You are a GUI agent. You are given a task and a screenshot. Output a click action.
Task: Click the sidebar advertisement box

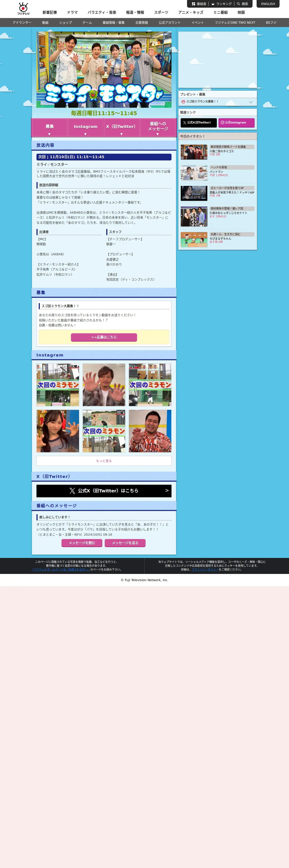tap(218, 60)
